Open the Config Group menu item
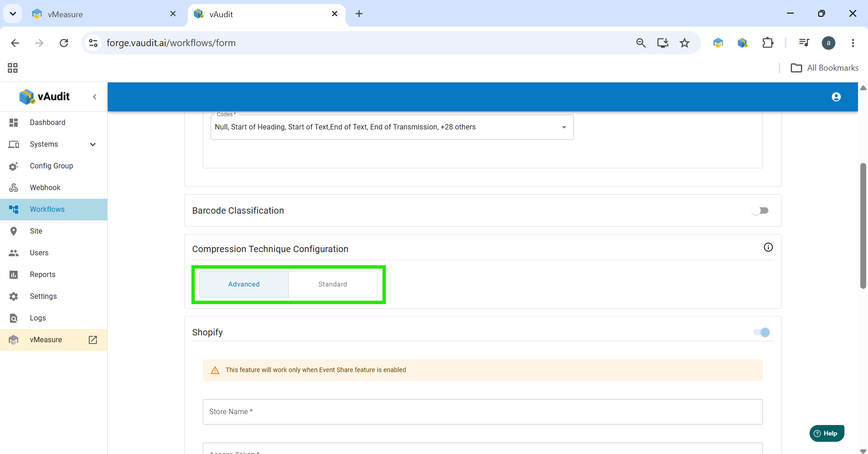Screen dimensions: 868x454 coord(53,166)
